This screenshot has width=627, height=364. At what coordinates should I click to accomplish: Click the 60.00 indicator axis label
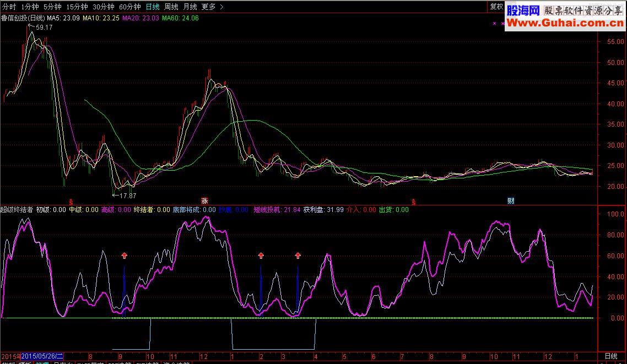point(615,256)
